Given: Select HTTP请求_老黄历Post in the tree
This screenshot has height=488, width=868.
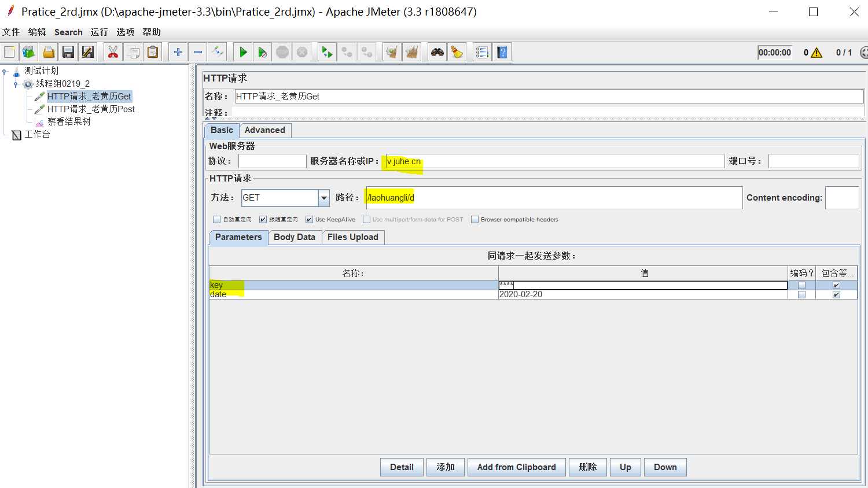Looking at the screenshot, I should coord(91,109).
